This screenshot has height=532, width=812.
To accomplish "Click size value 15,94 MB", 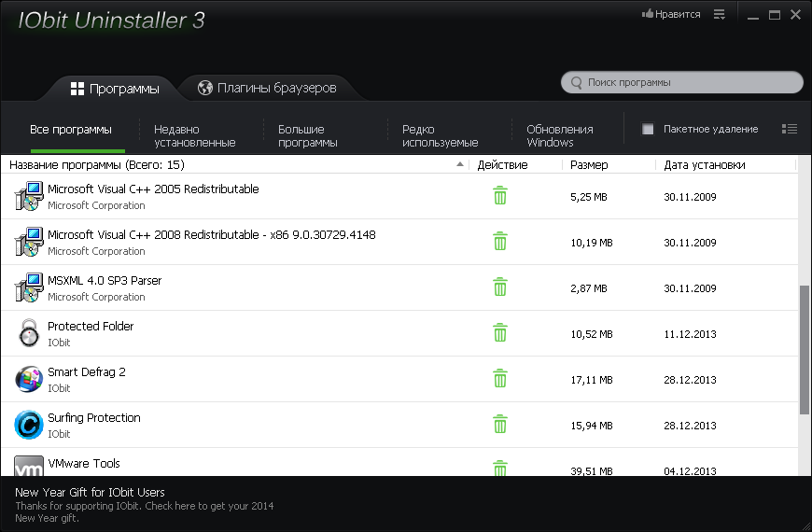I will [x=592, y=426].
